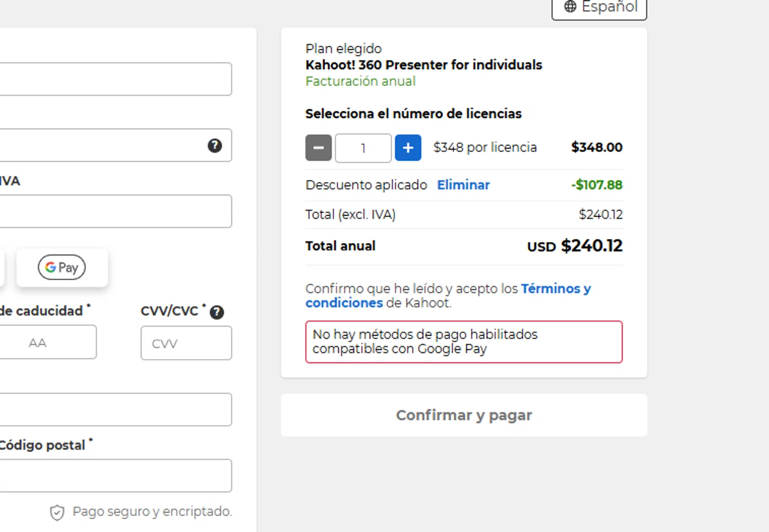
Task: Click the $348 por licencia price label
Action: click(485, 148)
